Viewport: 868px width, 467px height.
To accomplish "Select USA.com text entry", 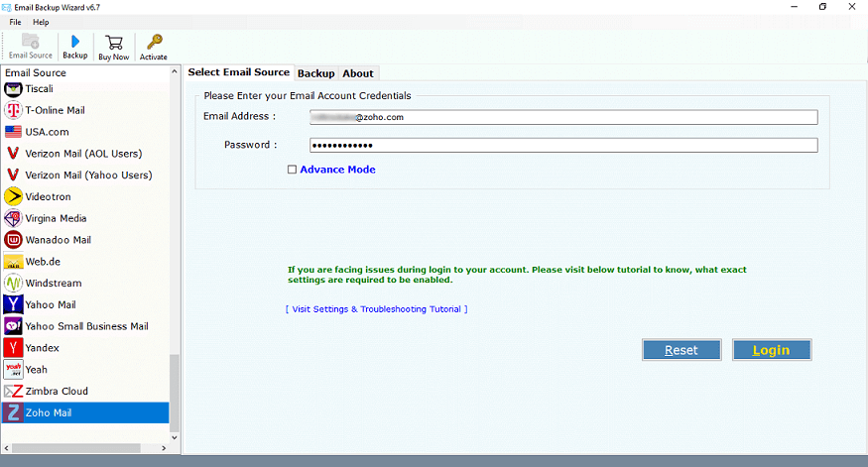I will point(47,132).
